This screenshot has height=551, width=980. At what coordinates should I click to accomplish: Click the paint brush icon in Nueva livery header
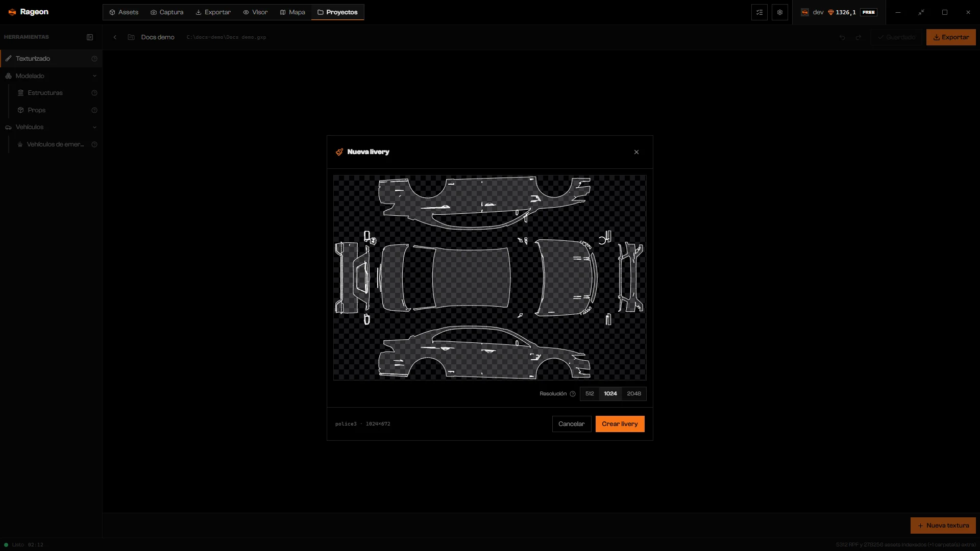point(339,152)
